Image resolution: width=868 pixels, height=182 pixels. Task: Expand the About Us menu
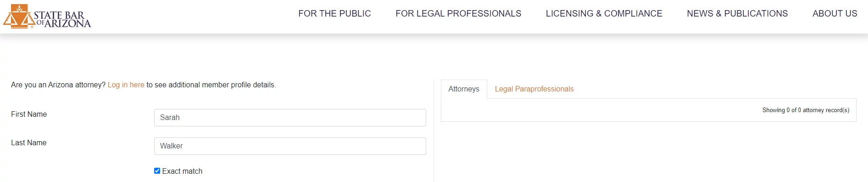pyautogui.click(x=835, y=14)
